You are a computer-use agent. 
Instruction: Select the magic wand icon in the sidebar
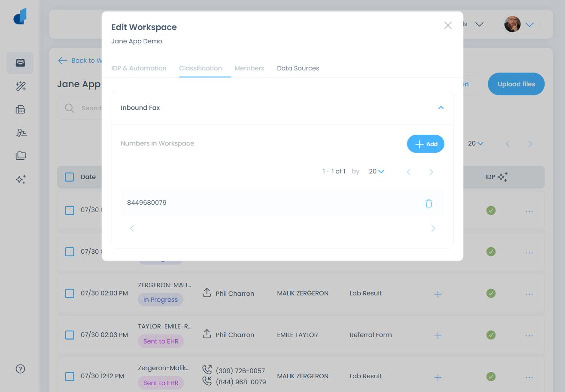click(21, 86)
